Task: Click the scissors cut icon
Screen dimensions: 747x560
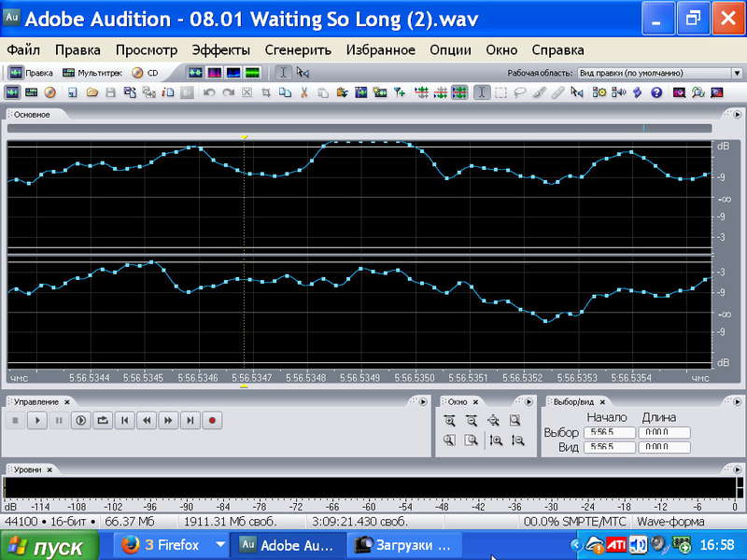Action: (x=303, y=92)
